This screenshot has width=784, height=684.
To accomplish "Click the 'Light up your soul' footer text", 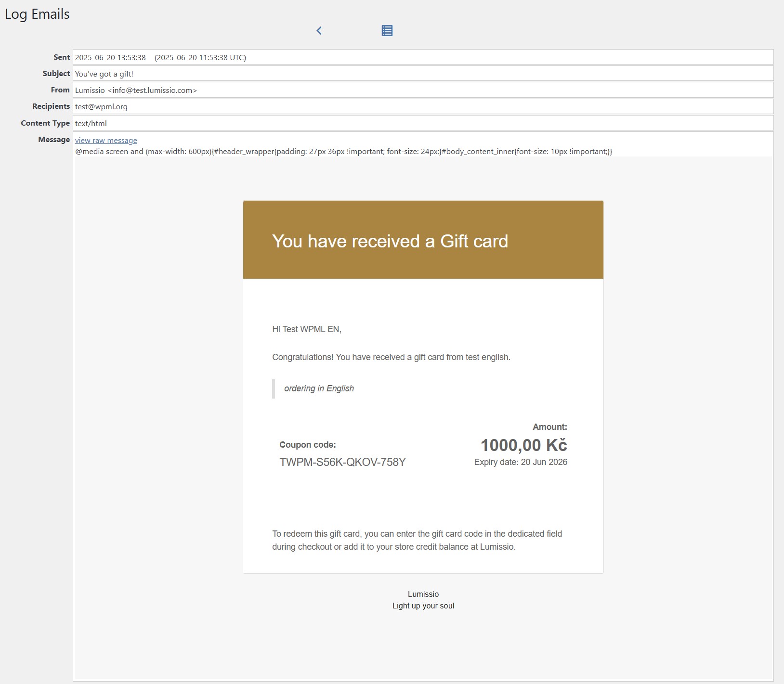I will pos(423,606).
